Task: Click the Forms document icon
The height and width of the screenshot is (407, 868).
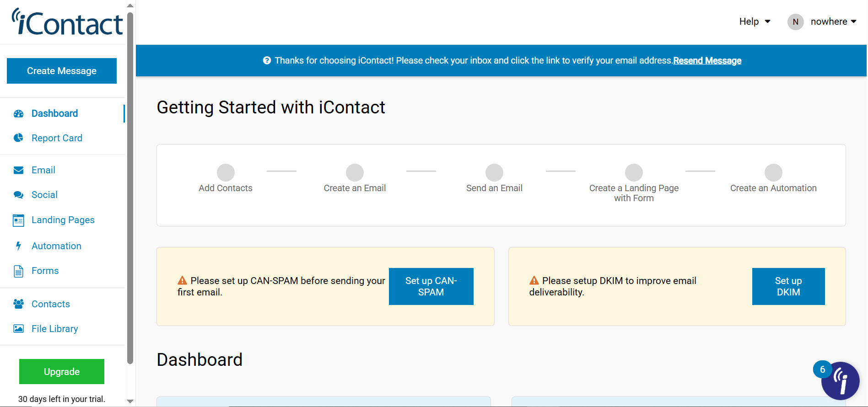Action: [18, 271]
